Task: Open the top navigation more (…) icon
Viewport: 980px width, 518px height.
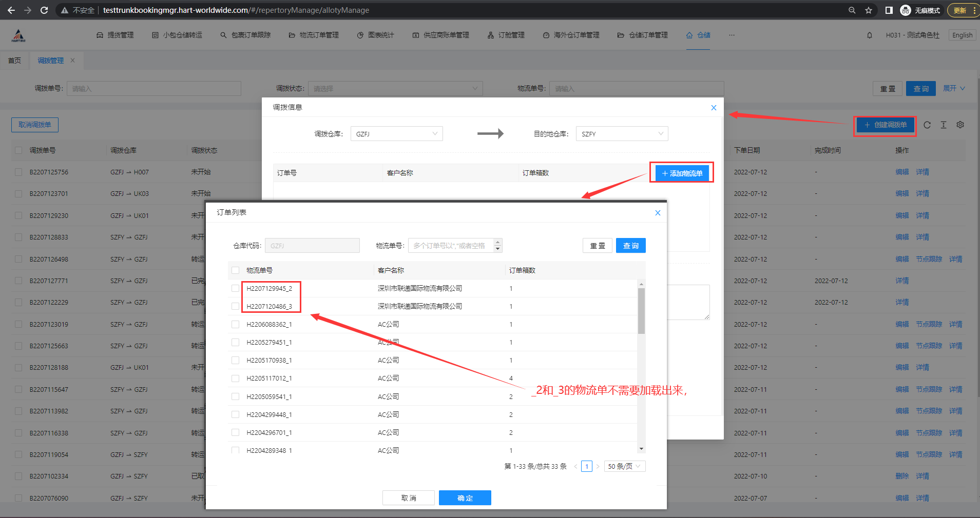Action: point(732,35)
